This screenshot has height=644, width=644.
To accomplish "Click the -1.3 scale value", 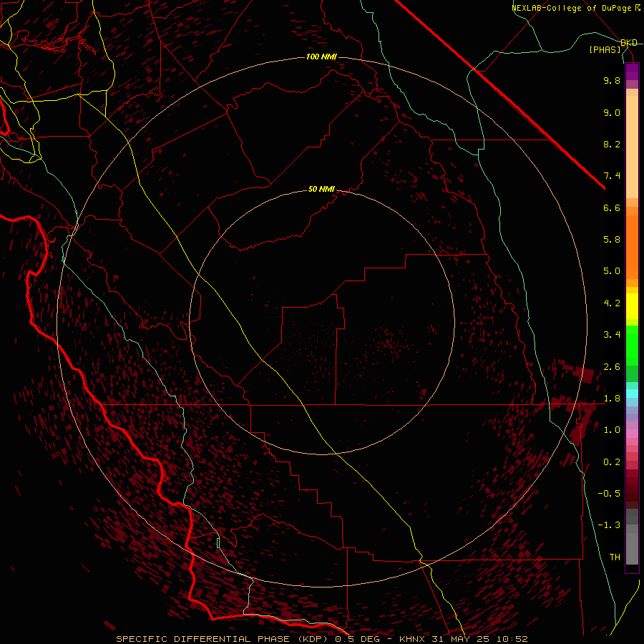I will pos(609,525).
